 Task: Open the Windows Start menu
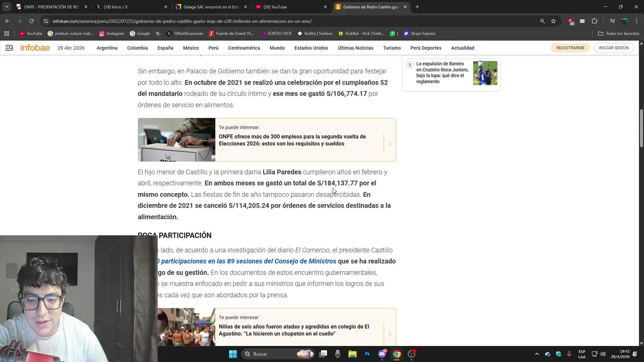[x=233, y=354]
